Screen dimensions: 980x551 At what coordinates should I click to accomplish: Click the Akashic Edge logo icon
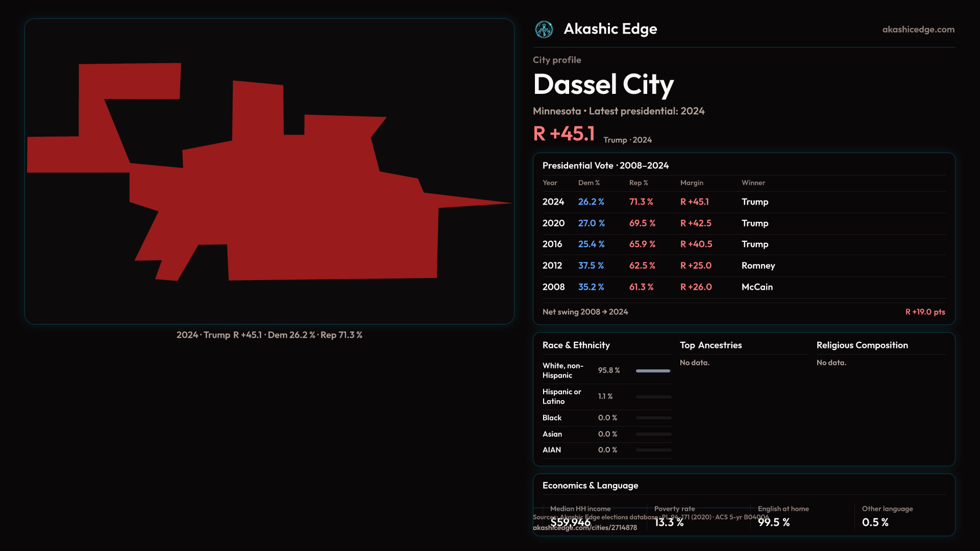[544, 30]
